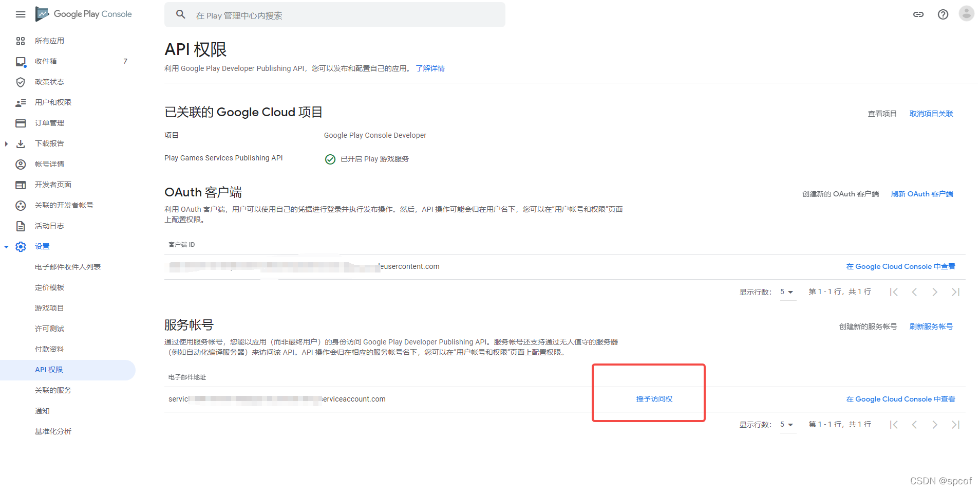Click 刷新 OAuth 客户端
The image size is (980, 491).
click(x=922, y=194)
